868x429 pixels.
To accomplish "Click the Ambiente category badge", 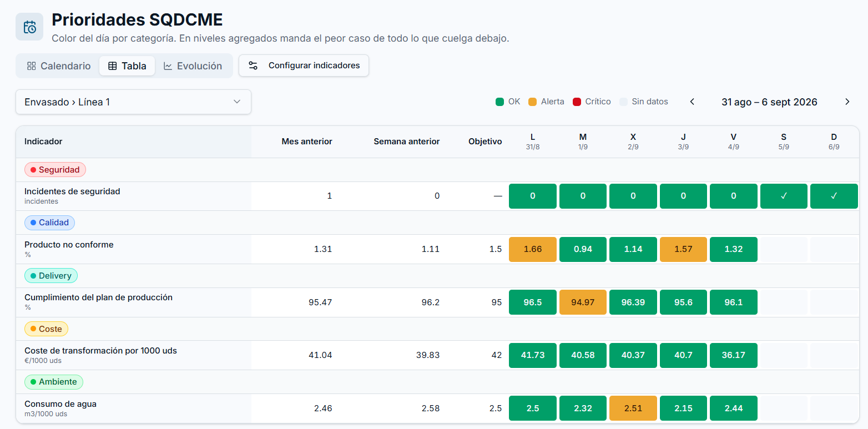I will [x=53, y=382].
